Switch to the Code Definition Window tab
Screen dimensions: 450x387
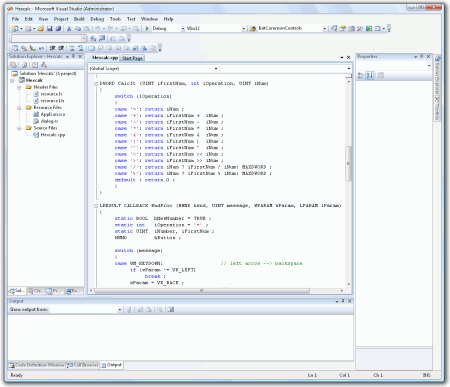[x=37, y=365]
